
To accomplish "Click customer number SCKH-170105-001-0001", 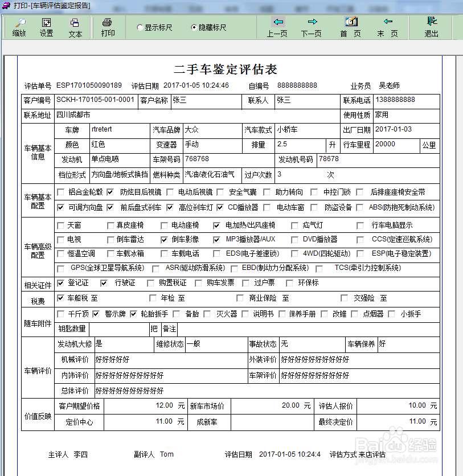I will [95, 100].
